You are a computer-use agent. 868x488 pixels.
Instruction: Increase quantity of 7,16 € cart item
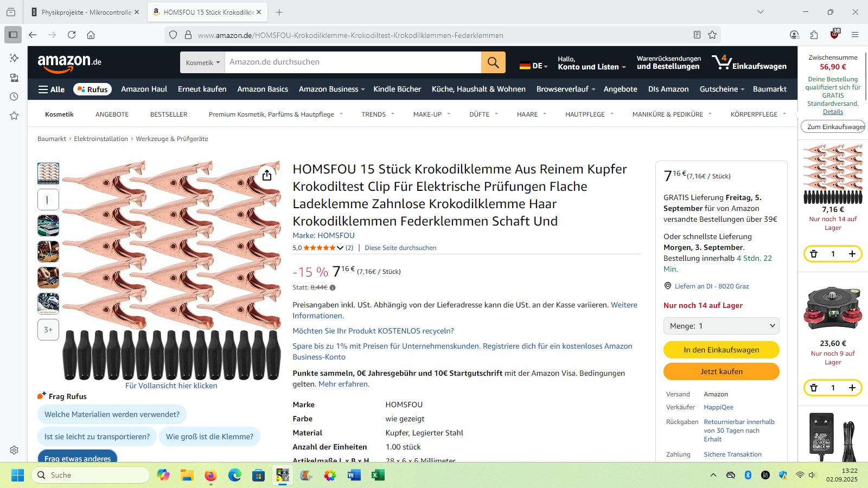tap(852, 254)
